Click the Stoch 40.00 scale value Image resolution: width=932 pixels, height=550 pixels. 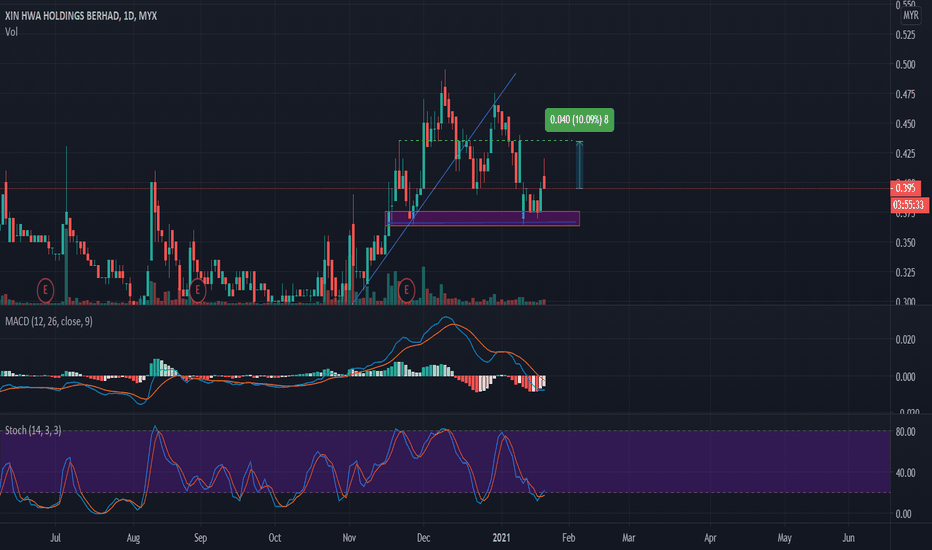[905, 473]
